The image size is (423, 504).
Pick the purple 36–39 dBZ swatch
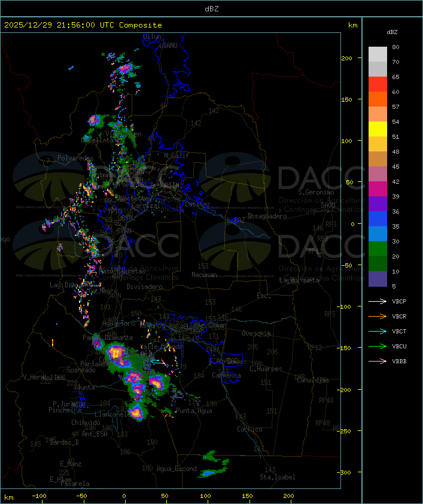coord(378,204)
